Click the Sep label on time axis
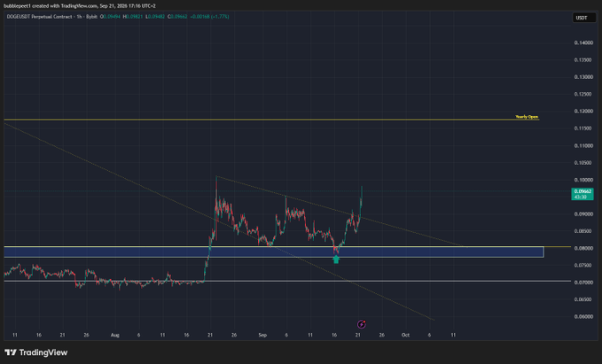602x364 pixels. pyautogui.click(x=262, y=335)
